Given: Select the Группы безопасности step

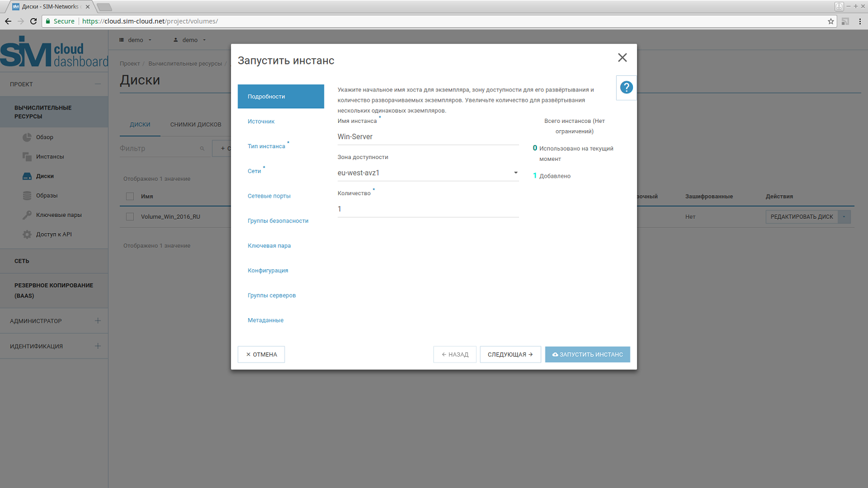Looking at the screenshot, I should [278, 221].
